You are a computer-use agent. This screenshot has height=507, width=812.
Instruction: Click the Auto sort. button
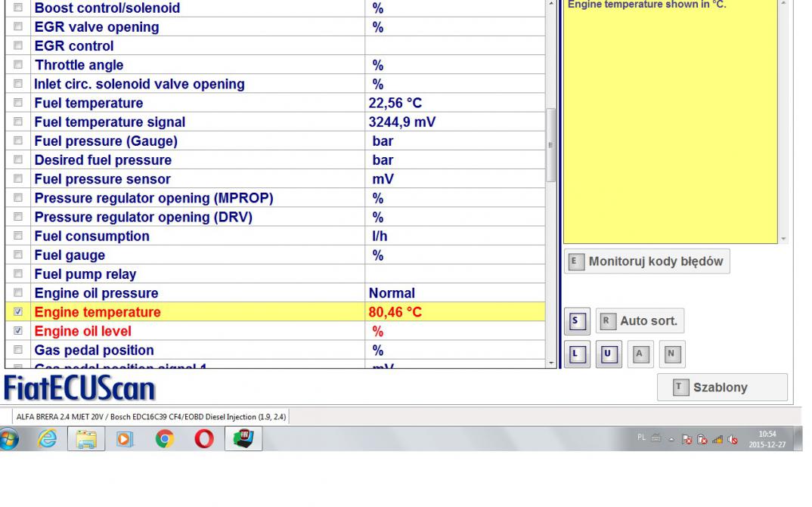[640, 321]
